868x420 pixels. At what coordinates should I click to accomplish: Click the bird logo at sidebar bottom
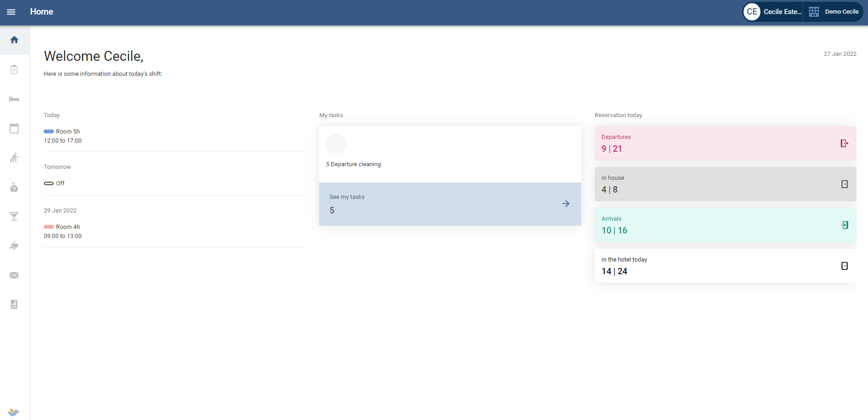[14, 411]
